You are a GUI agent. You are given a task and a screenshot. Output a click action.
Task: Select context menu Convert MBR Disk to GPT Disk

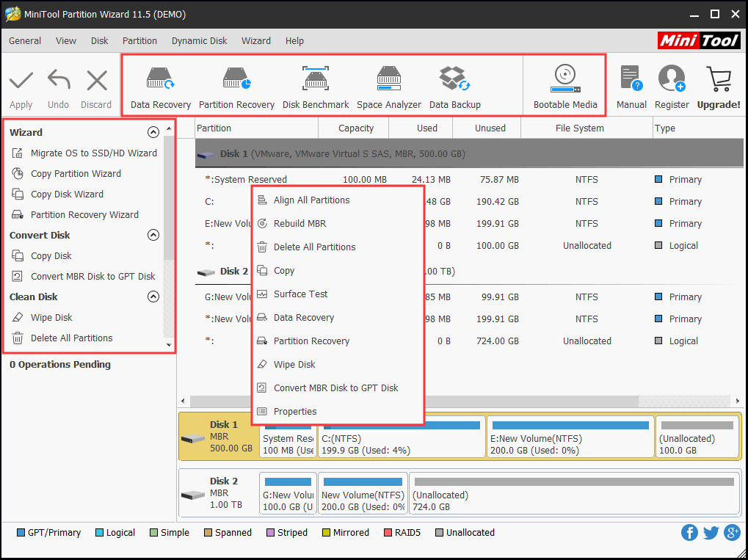[338, 388]
